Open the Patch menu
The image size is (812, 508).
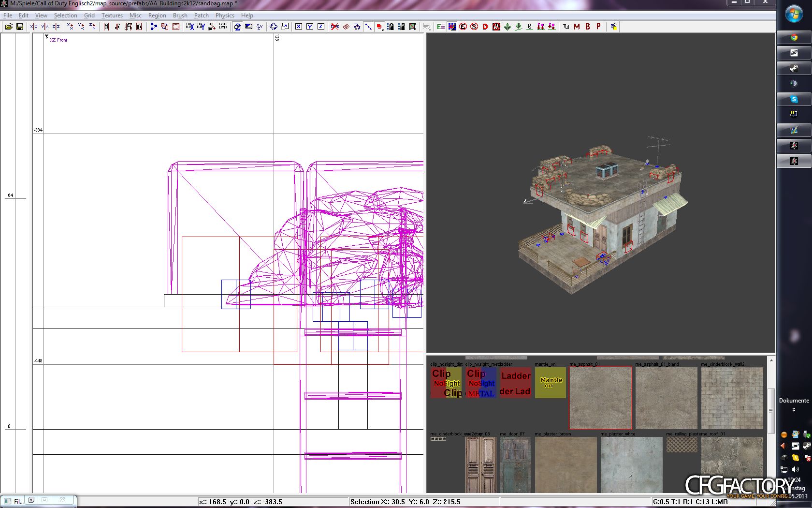tap(201, 15)
